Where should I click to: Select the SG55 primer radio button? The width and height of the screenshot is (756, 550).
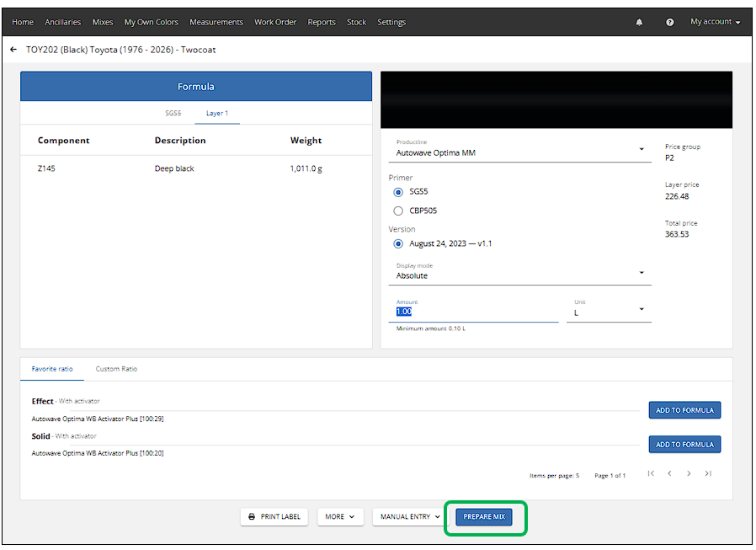pos(398,192)
